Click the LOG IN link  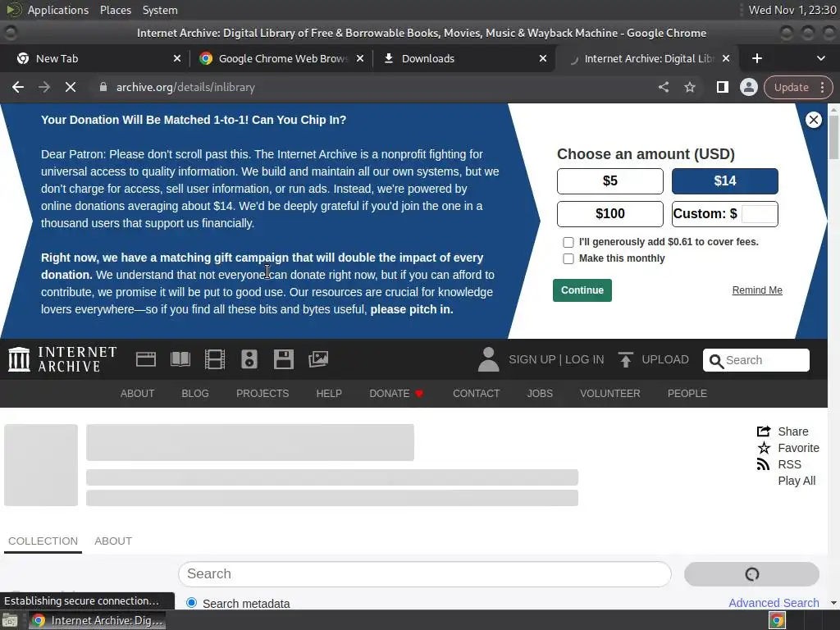pyautogui.click(x=584, y=359)
